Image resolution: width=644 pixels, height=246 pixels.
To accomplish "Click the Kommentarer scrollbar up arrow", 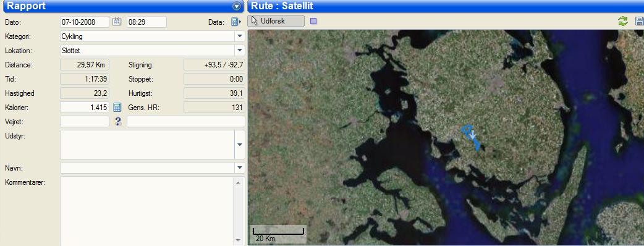I will click(x=238, y=182).
